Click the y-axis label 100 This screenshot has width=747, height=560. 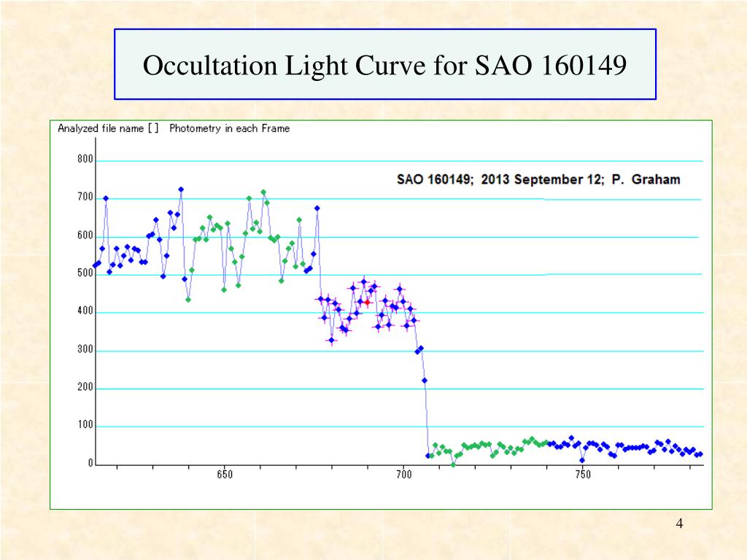85,425
